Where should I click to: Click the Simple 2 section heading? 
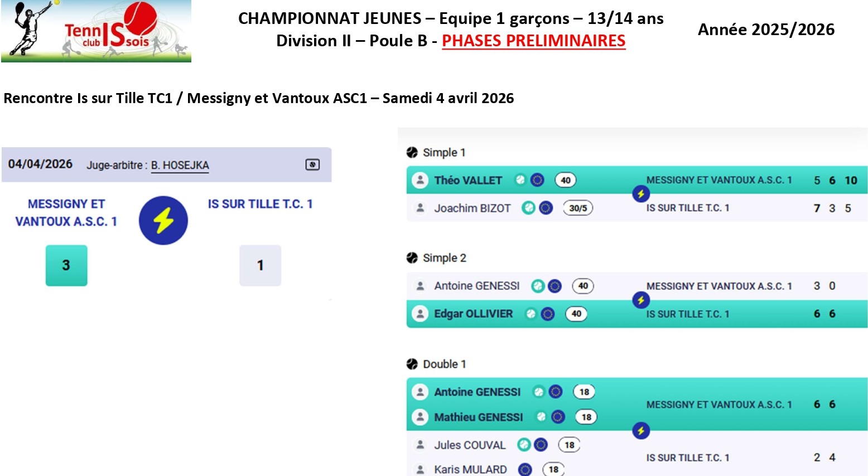point(444,258)
